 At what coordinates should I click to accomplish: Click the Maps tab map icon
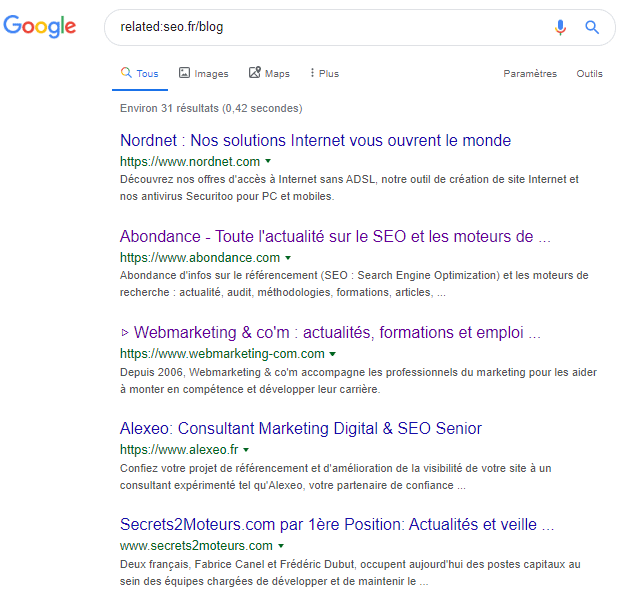point(255,72)
